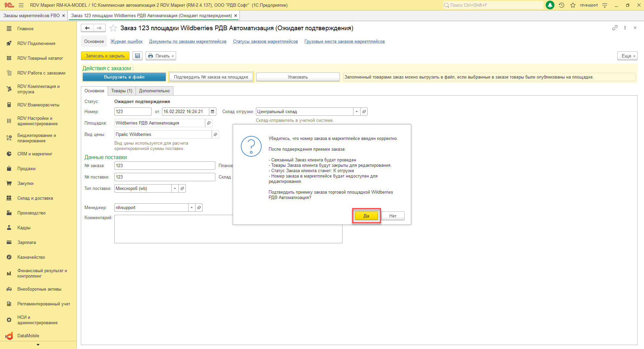Click Выгрузить в файл button
This screenshot has width=644, height=349.
click(124, 77)
